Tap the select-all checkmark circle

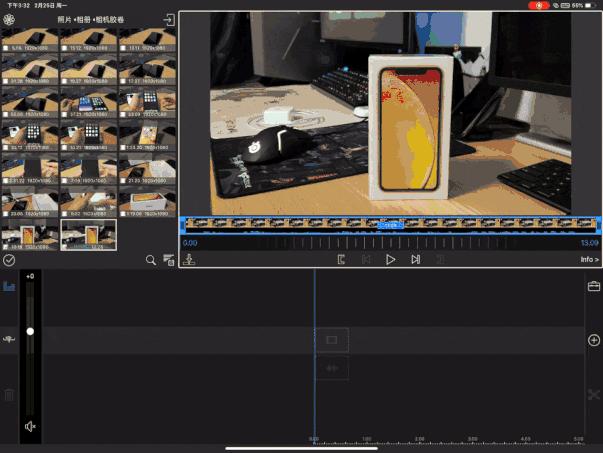pos(9,260)
